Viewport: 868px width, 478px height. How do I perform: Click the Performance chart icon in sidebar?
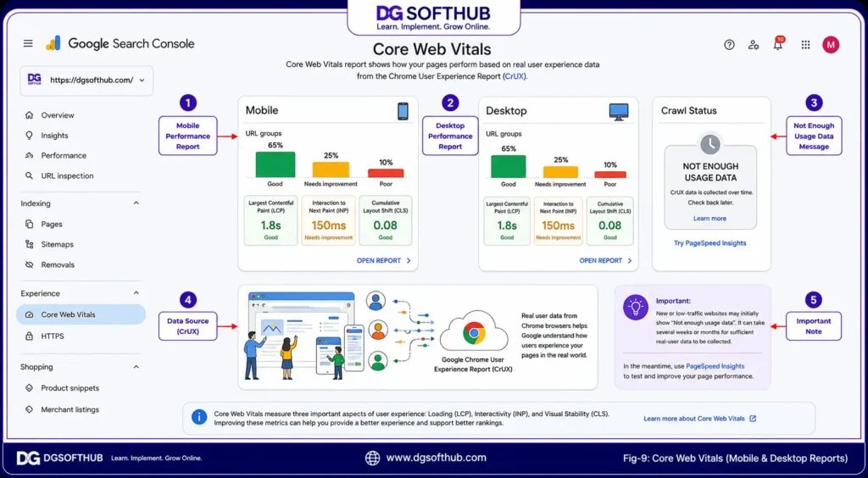30,155
